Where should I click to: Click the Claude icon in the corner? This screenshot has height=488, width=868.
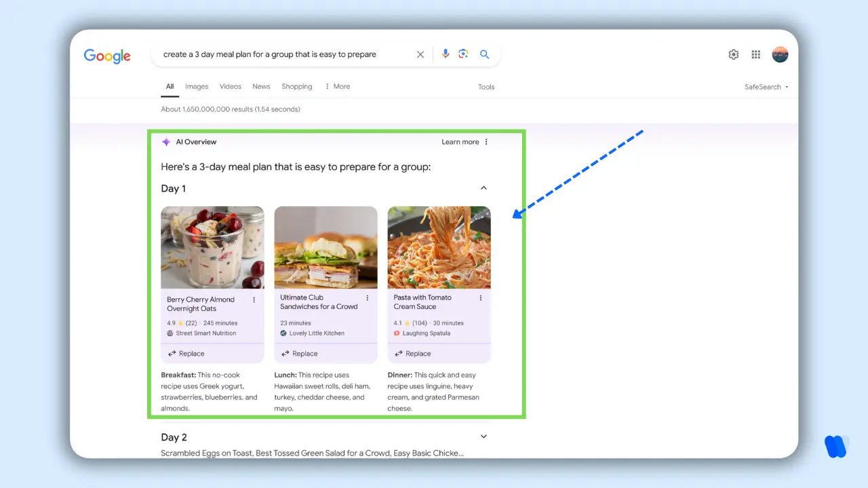(837, 446)
